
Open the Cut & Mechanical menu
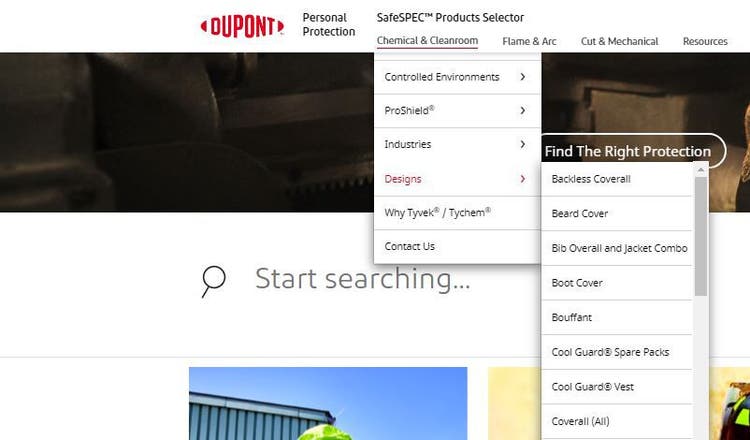coord(619,42)
